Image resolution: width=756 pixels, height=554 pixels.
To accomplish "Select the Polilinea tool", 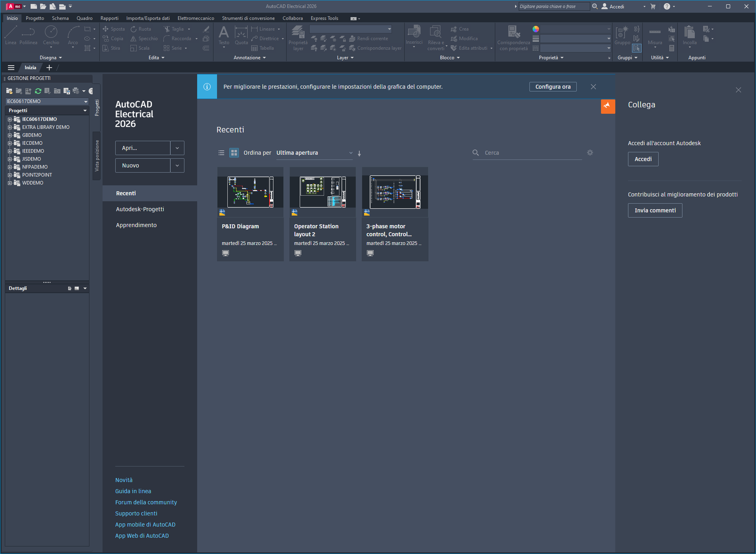I will coord(28,35).
